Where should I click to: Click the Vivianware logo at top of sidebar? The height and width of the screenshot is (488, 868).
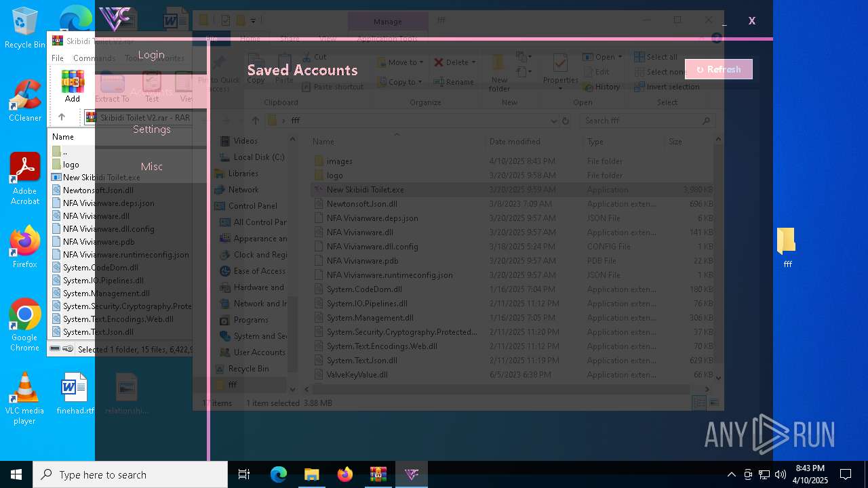115,18
